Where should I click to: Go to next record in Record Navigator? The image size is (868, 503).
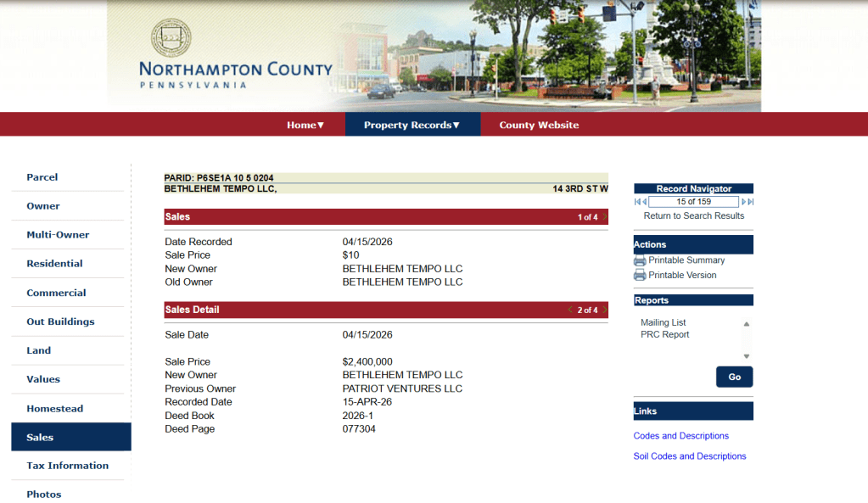point(744,202)
